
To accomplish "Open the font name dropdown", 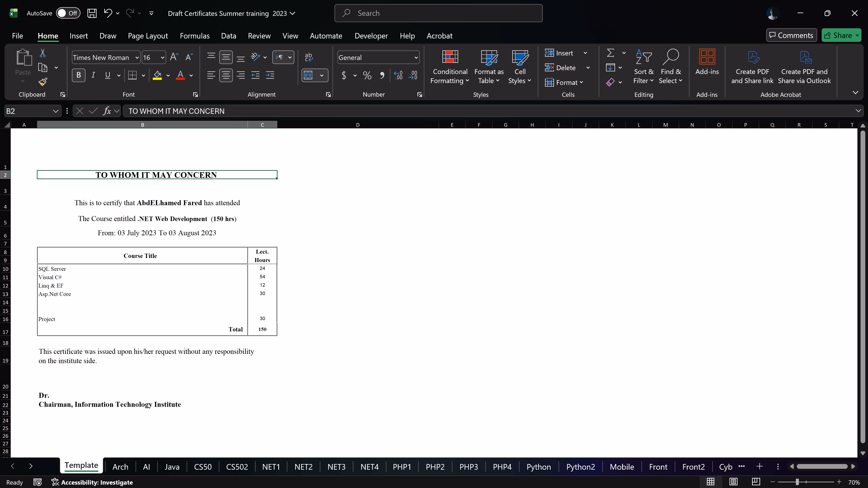I will point(137,58).
